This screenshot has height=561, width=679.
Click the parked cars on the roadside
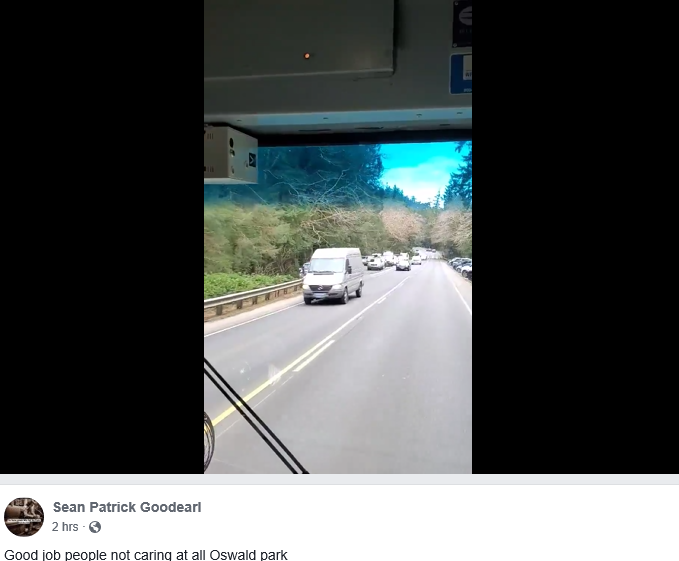460,266
